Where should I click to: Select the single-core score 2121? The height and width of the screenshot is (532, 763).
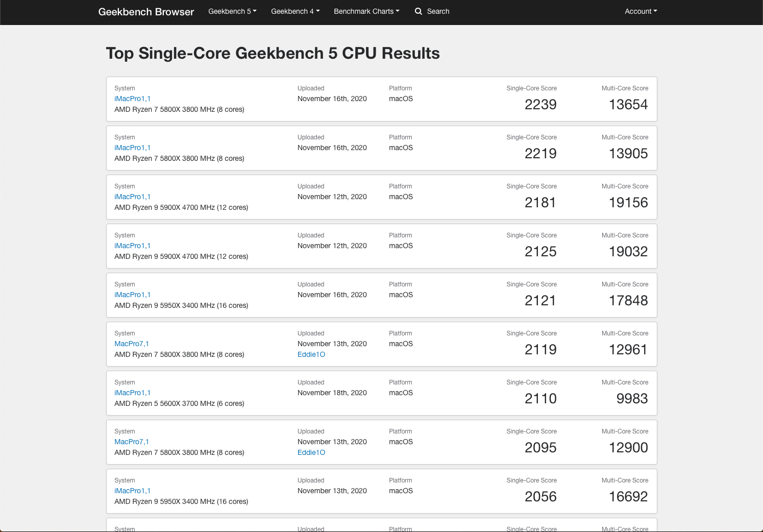tap(540, 301)
